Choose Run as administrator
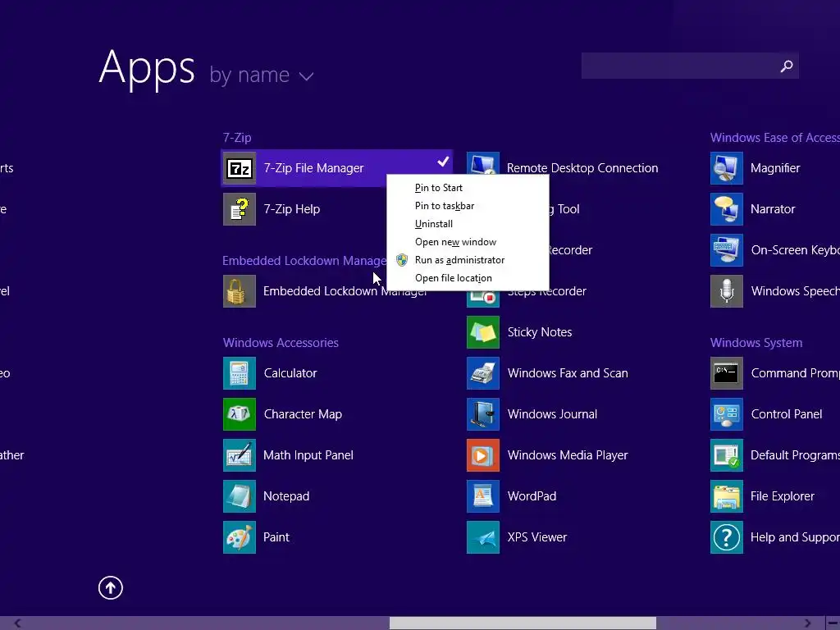Image resolution: width=840 pixels, height=630 pixels. pyautogui.click(x=468, y=260)
